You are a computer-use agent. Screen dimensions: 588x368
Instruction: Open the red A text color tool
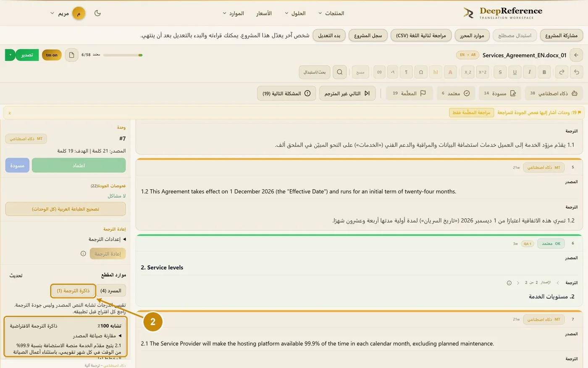(x=450, y=72)
